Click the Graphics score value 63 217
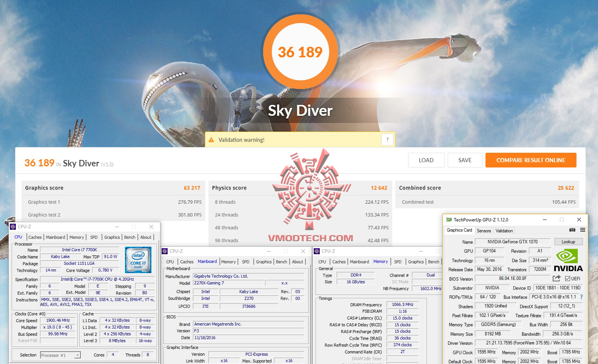The image size is (598, 364). 192,188
